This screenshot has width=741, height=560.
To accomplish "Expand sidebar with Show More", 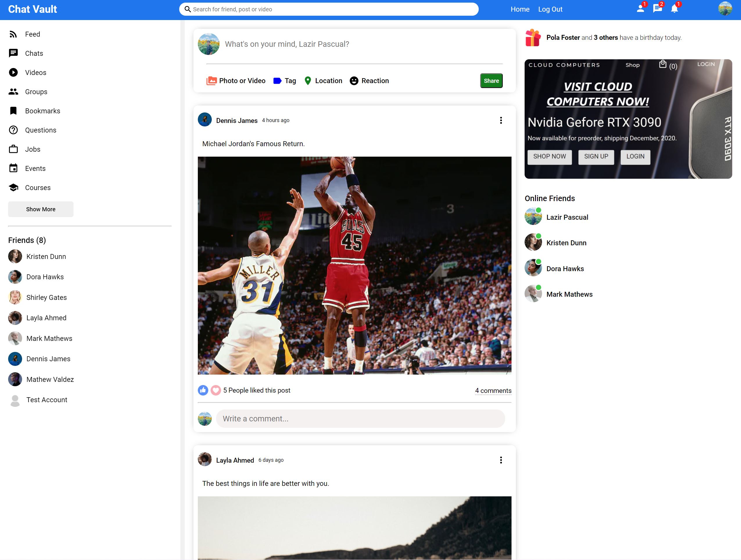I will [41, 209].
